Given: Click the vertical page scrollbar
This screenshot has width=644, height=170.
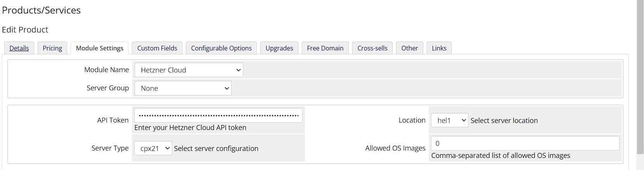Looking at the screenshot, I should pos(640,78).
